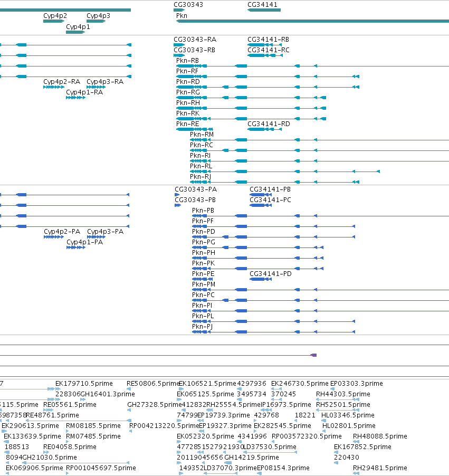Select the Pkn-RL transcript label
Screen dimensions: 449x476
201,166
